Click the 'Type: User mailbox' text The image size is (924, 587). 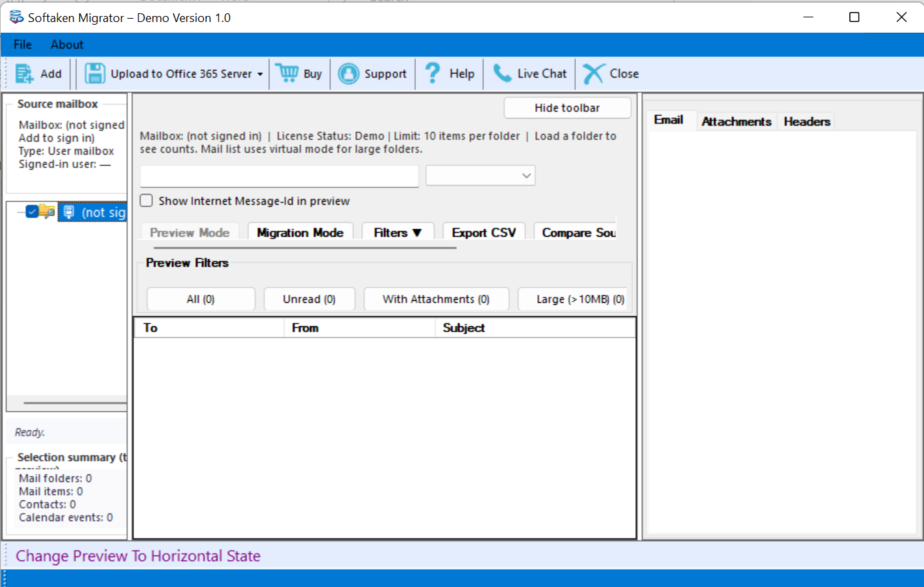[66, 151]
